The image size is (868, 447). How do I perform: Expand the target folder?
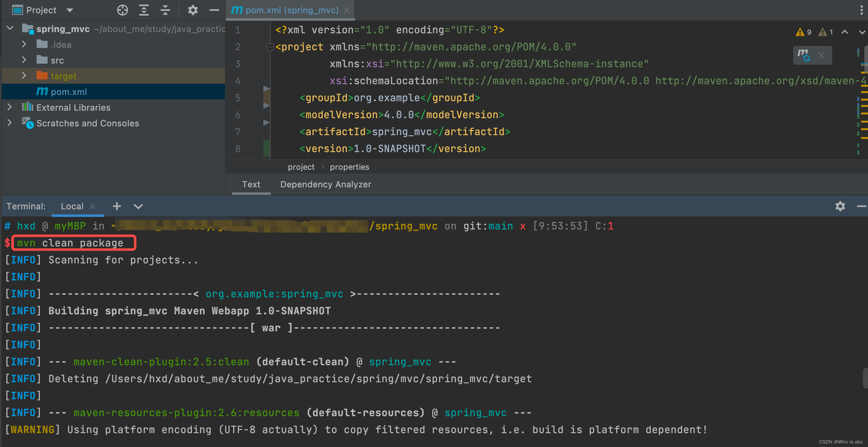pos(24,76)
